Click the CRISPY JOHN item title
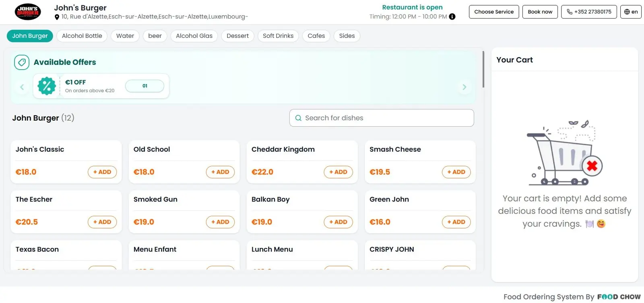644x303 pixels. pos(392,249)
